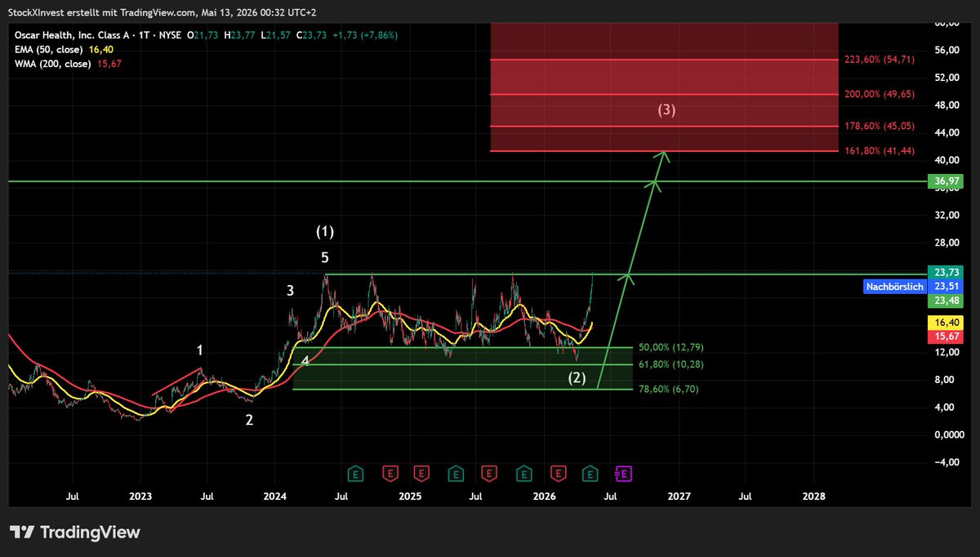This screenshot has height=557, width=980.
Task: Click the 8,00 price axis value
Action: (946, 380)
